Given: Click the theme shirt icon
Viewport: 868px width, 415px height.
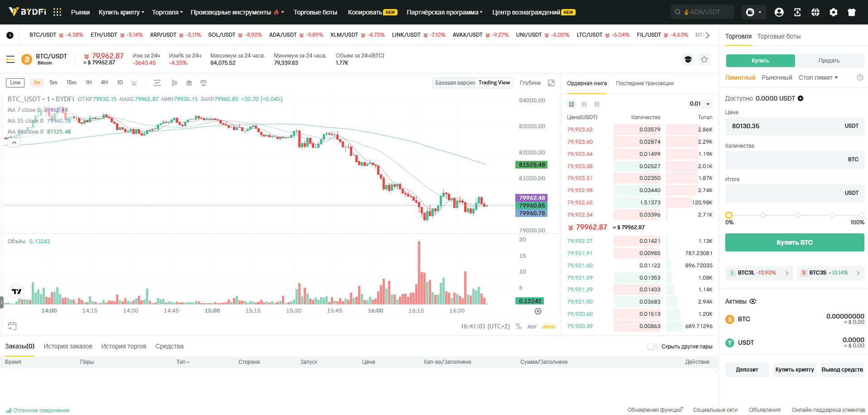Looking at the screenshot, I should pyautogui.click(x=852, y=12).
